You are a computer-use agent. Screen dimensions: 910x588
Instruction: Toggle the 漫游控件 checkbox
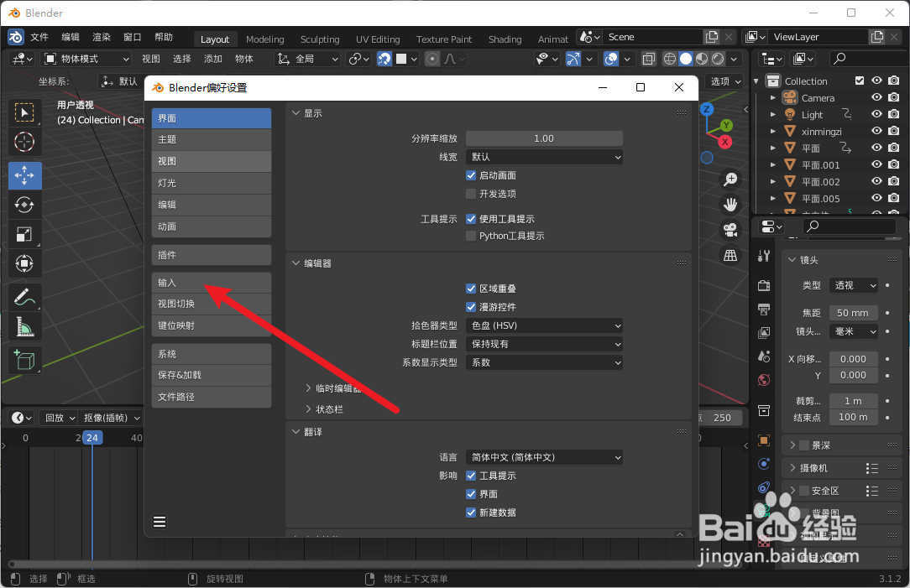pyautogui.click(x=471, y=307)
